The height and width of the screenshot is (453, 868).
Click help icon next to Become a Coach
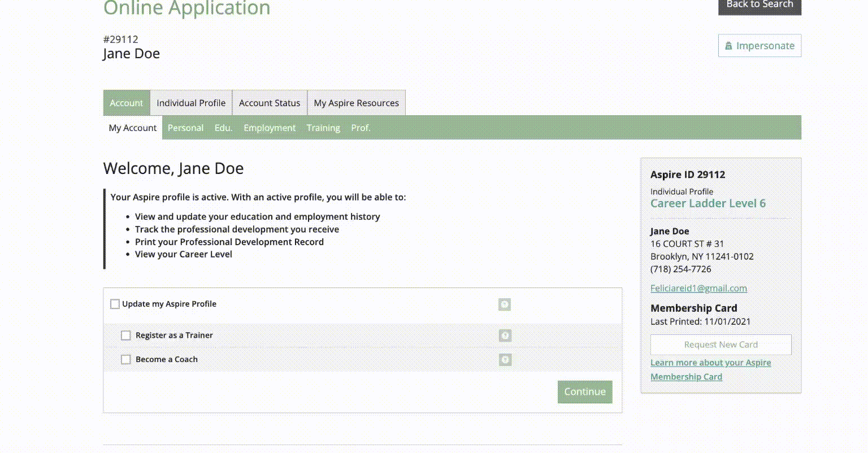pyautogui.click(x=505, y=360)
